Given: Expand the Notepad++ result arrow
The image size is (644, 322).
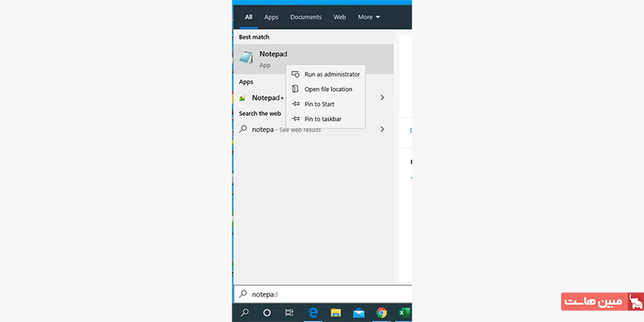Looking at the screenshot, I should pos(382,97).
